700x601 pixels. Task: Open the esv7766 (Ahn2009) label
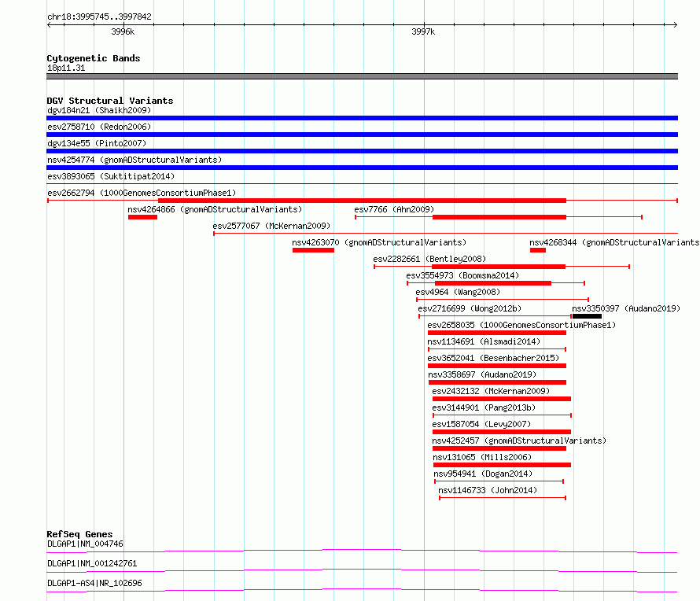pyautogui.click(x=394, y=209)
